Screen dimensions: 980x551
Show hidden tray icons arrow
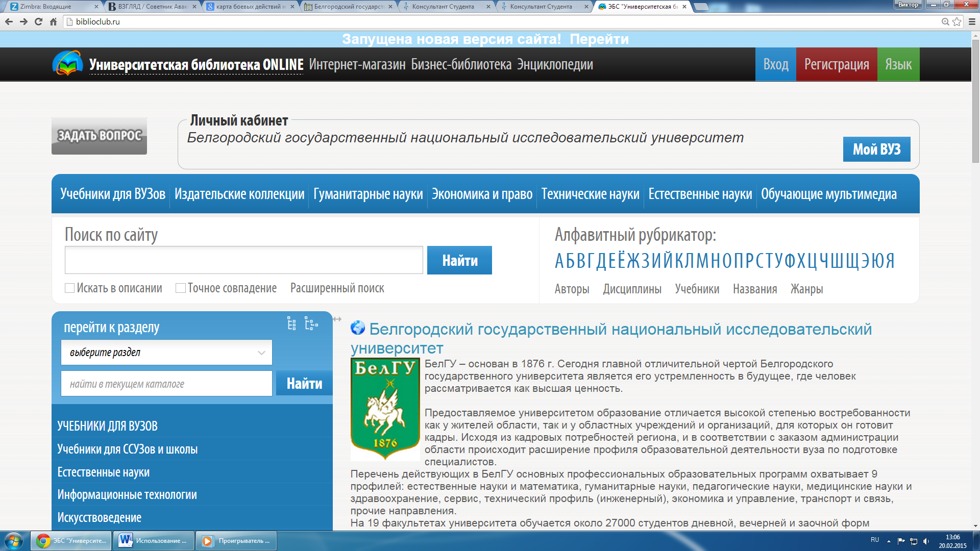click(889, 541)
